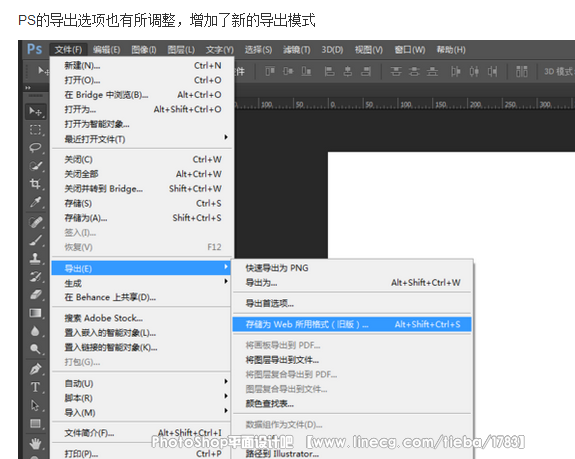Select the Path Selection tool
575x459 pixels.
click(35, 405)
